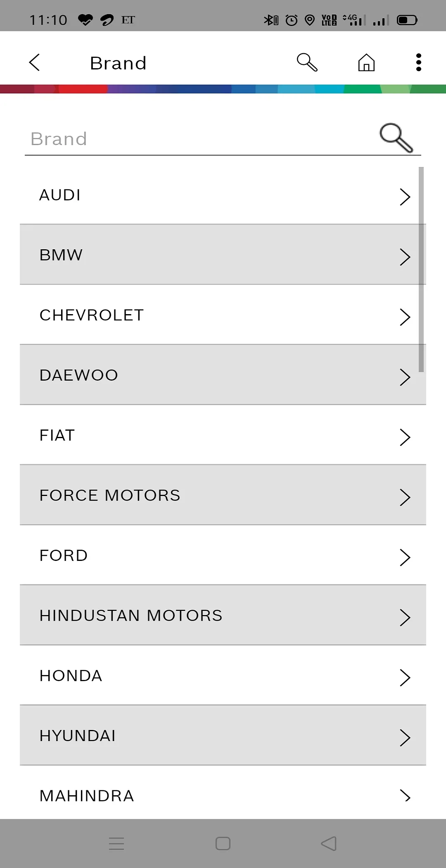The height and width of the screenshot is (868, 446).
Task: Expand the AUDI brand chevron
Action: (405, 197)
